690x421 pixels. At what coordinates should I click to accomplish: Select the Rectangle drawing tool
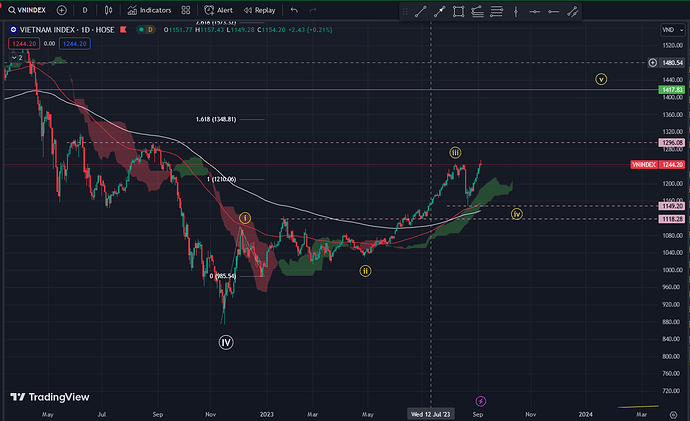[x=459, y=11]
